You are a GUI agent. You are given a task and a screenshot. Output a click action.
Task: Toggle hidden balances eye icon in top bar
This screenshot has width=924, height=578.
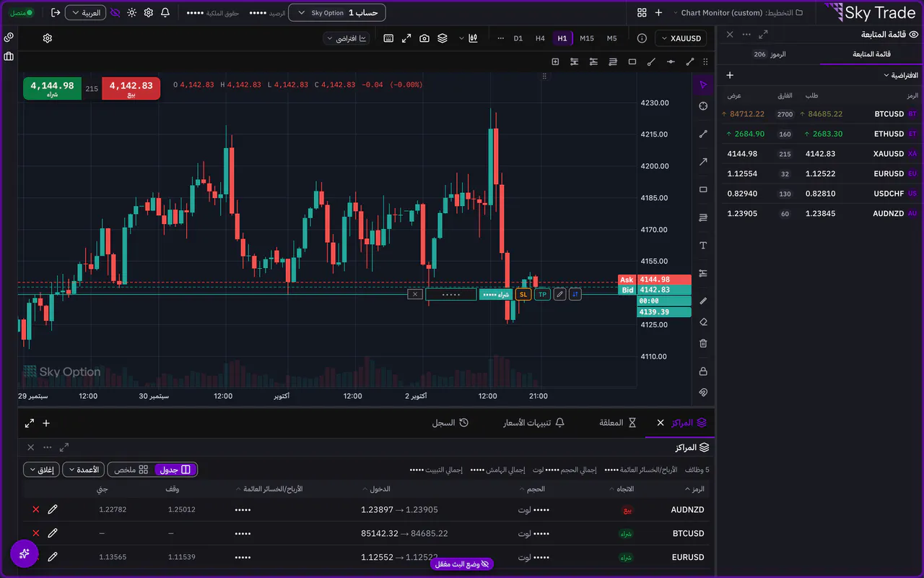pyautogui.click(x=115, y=12)
